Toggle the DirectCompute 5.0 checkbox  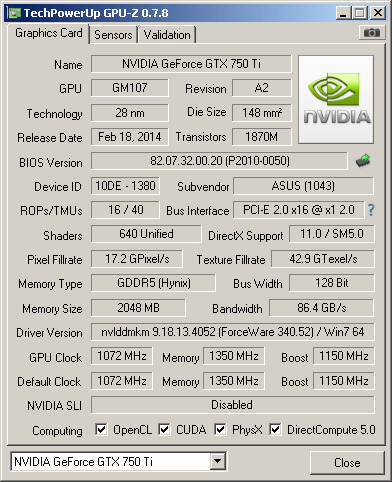click(275, 429)
